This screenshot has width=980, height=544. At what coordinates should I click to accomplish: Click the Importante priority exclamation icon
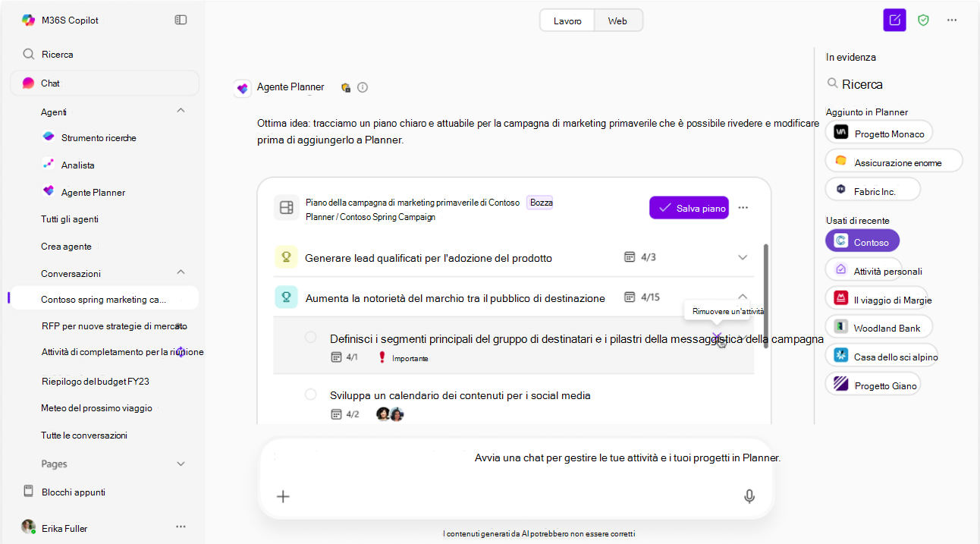tap(382, 357)
